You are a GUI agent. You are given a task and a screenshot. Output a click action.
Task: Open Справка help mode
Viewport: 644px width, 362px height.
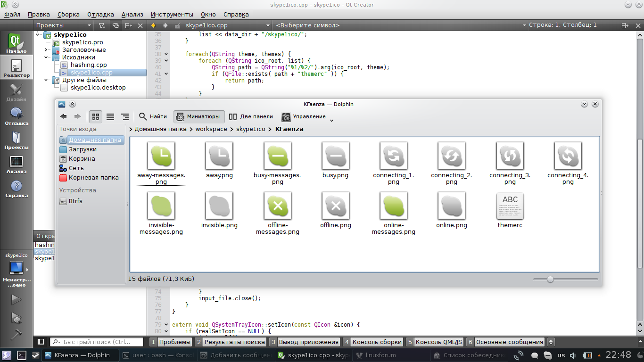click(x=17, y=188)
